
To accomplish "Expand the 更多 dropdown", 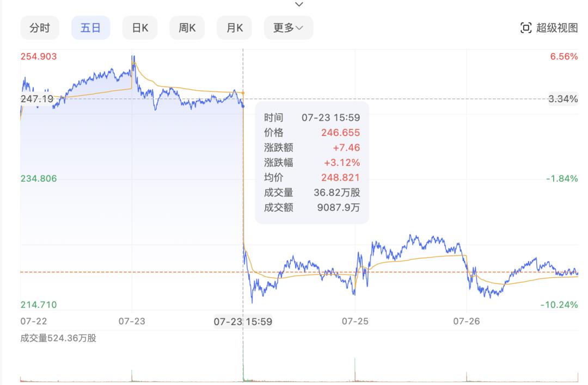I will tap(288, 28).
